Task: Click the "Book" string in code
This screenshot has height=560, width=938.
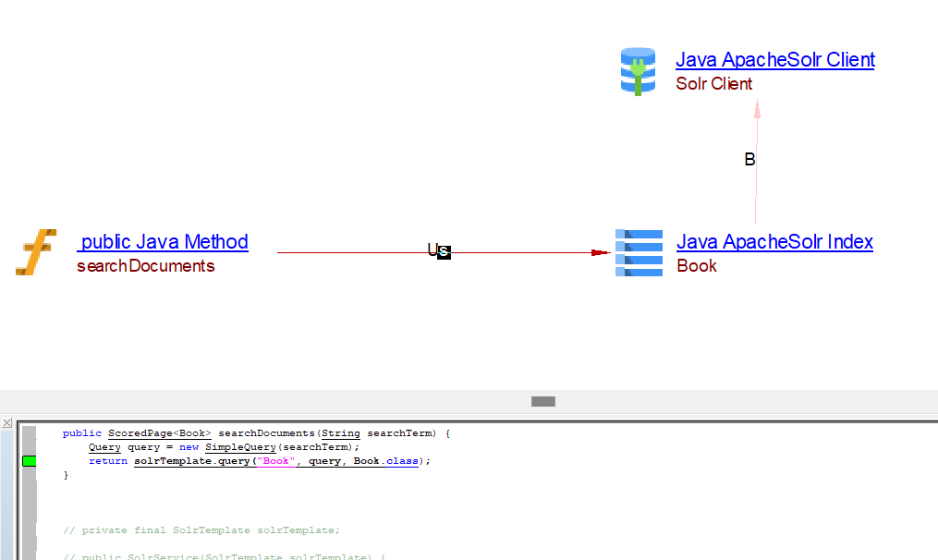Action: (276, 460)
